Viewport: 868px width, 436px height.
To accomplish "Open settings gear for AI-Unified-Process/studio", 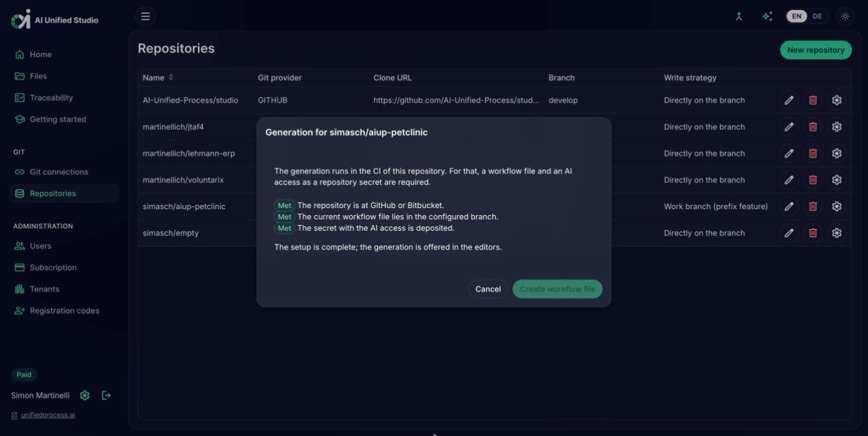I will (x=836, y=100).
